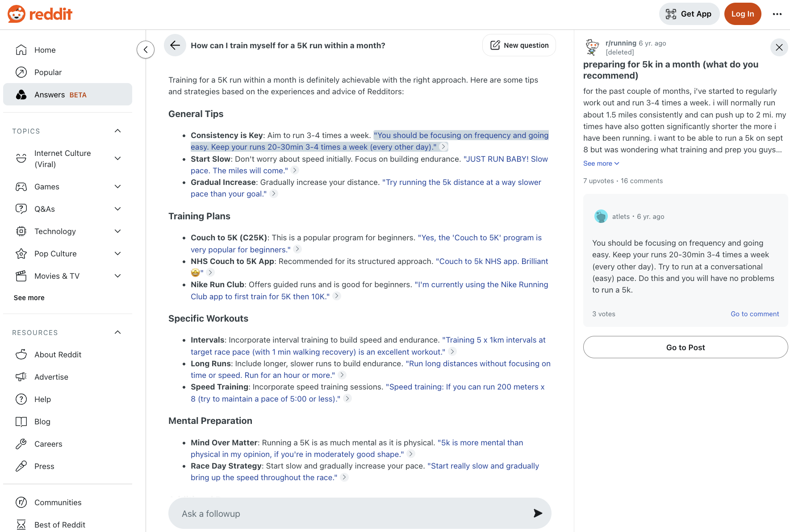Open the three-dot more options menu

pyautogui.click(x=777, y=14)
